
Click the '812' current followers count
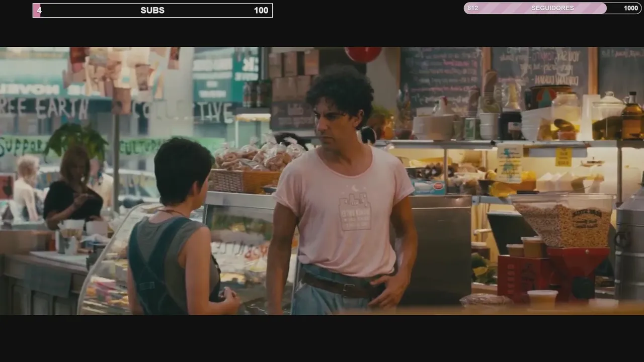[x=472, y=8]
